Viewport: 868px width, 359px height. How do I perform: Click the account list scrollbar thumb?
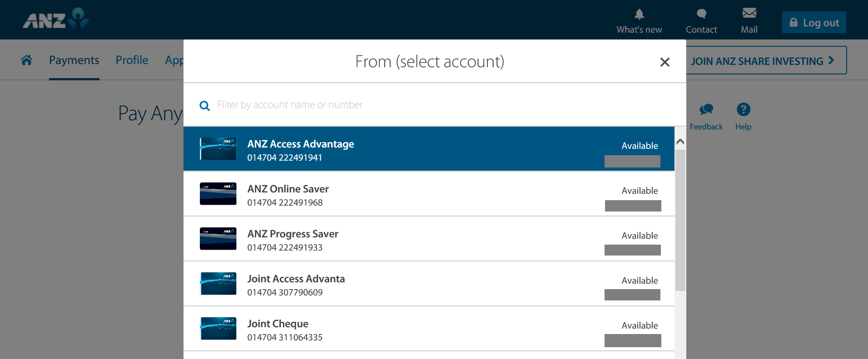(x=680, y=220)
